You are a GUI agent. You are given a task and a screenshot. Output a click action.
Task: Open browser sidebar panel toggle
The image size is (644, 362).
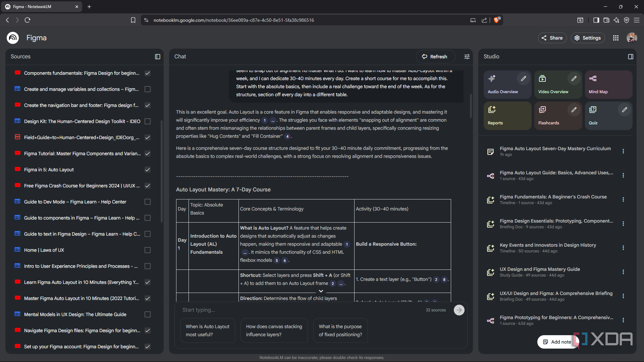(x=596, y=20)
